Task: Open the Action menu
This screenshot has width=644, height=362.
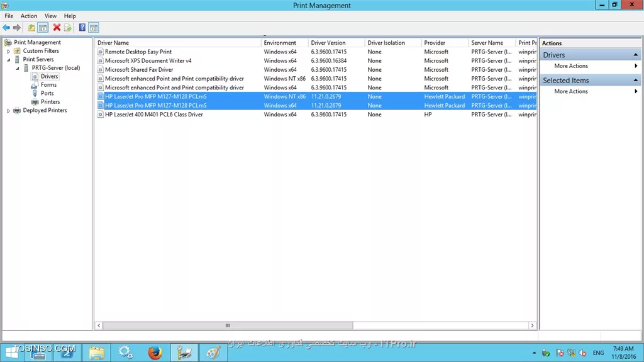Action: [29, 16]
